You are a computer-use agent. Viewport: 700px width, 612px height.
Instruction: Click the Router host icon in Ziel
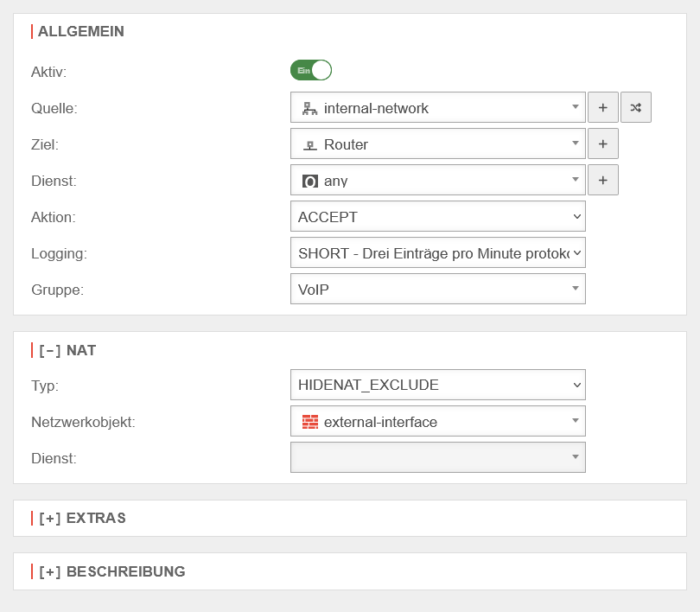(x=309, y=145)
